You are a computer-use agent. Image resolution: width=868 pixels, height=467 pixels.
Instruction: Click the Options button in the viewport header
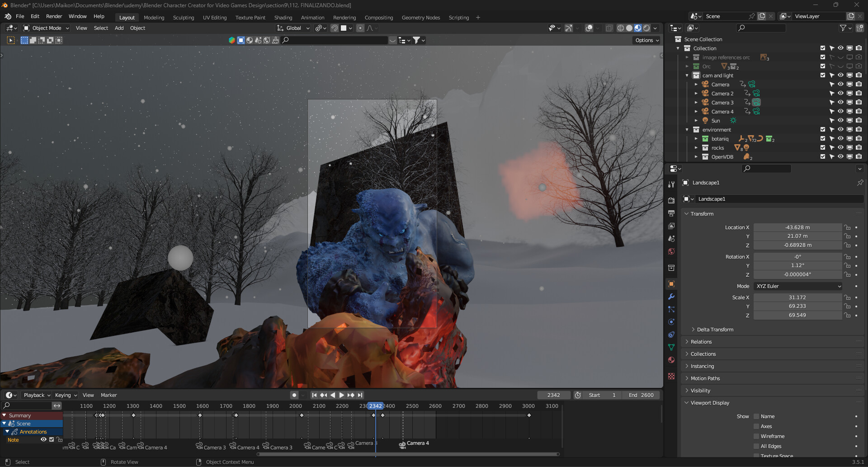tap(646, 40)
